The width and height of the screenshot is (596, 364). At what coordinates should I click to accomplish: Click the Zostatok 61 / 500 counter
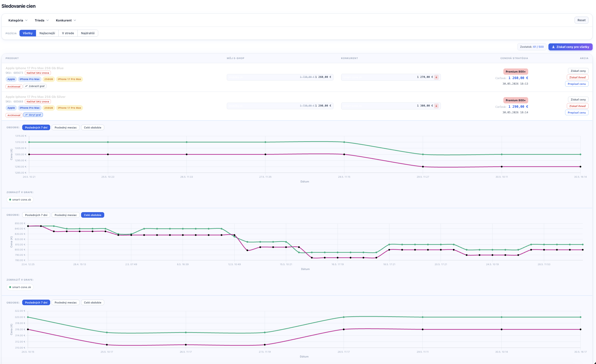[532, 47]
